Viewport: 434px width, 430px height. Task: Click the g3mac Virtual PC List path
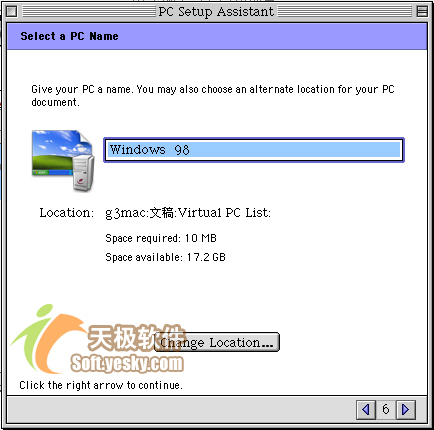pyautogui.click(x=188, y=213)
